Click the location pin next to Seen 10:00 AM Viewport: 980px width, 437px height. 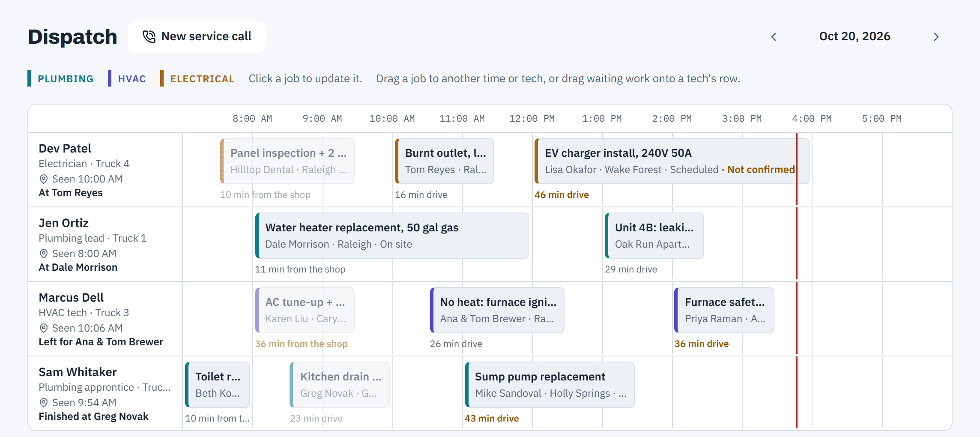(43, 179)
